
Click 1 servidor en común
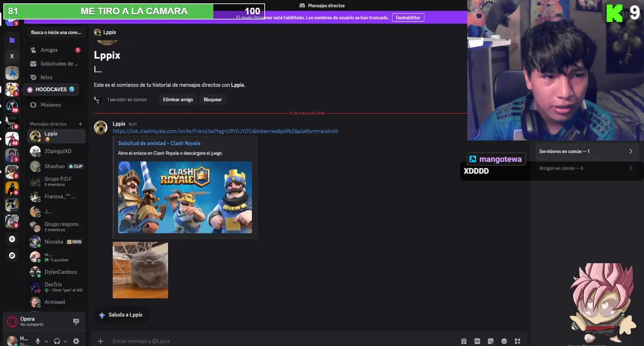127,99
